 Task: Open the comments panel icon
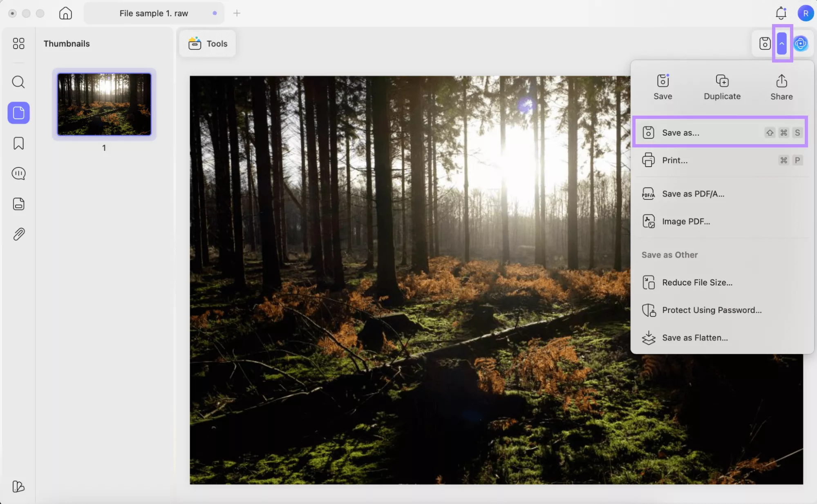(18, 174)
